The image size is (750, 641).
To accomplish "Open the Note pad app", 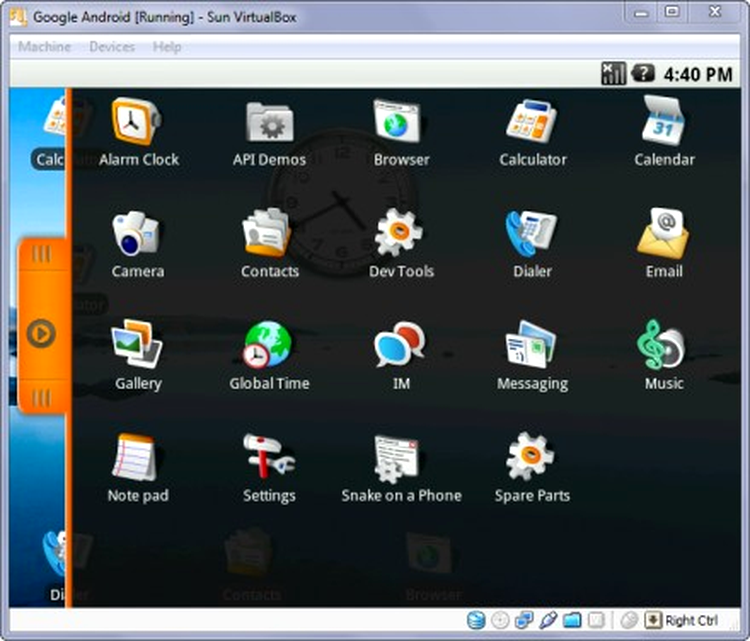I will tap(138, 468).
